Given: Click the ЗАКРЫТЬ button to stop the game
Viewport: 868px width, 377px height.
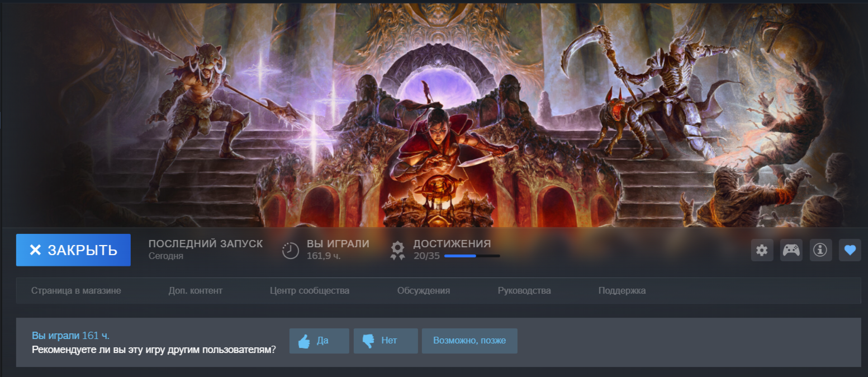Looking at the screenshot, I should [73, 250].
